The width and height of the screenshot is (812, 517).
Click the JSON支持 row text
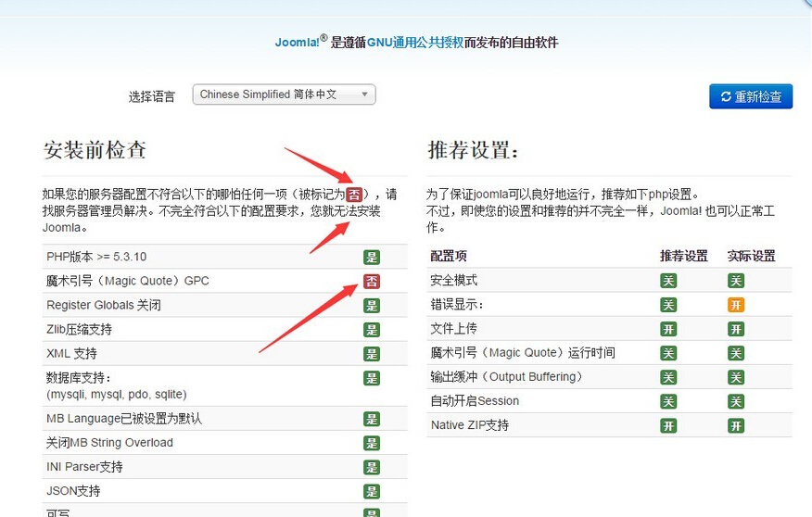pyautogui.click(x=73, y=491)
